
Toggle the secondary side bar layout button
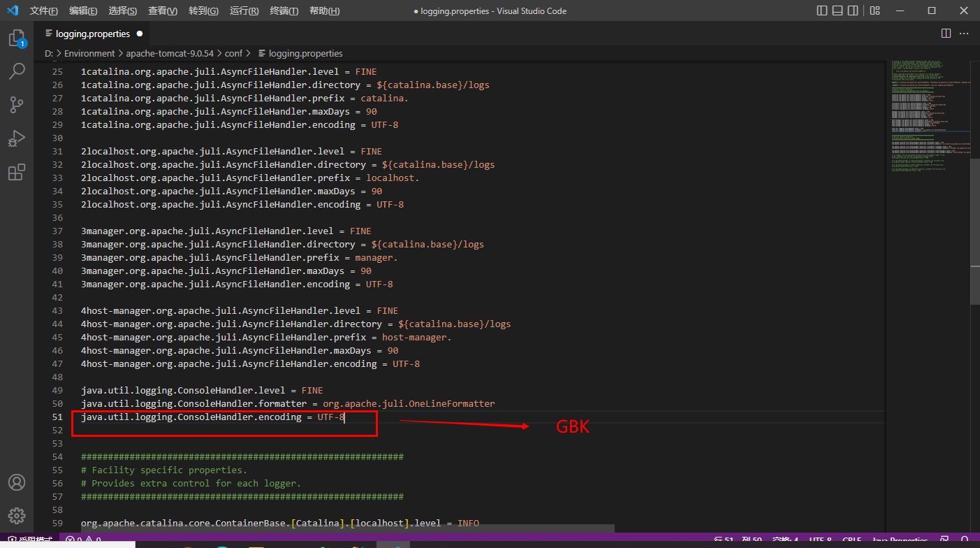click(853, 10)
